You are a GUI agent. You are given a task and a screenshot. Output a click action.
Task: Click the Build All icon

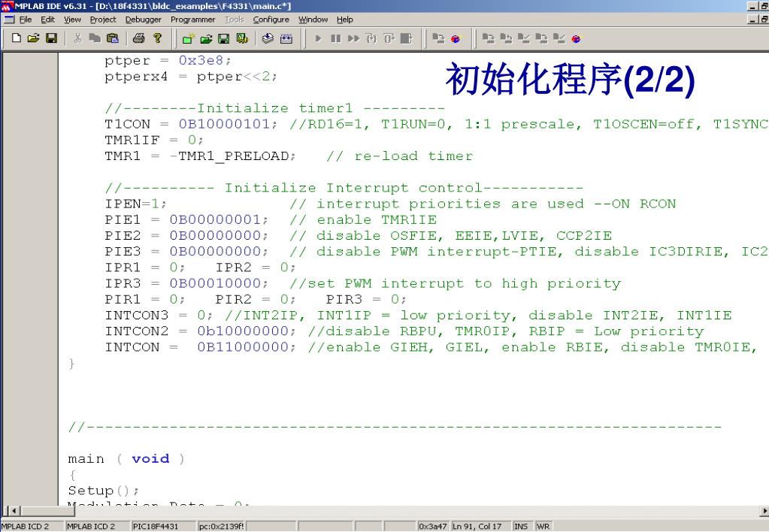point(286,39)
